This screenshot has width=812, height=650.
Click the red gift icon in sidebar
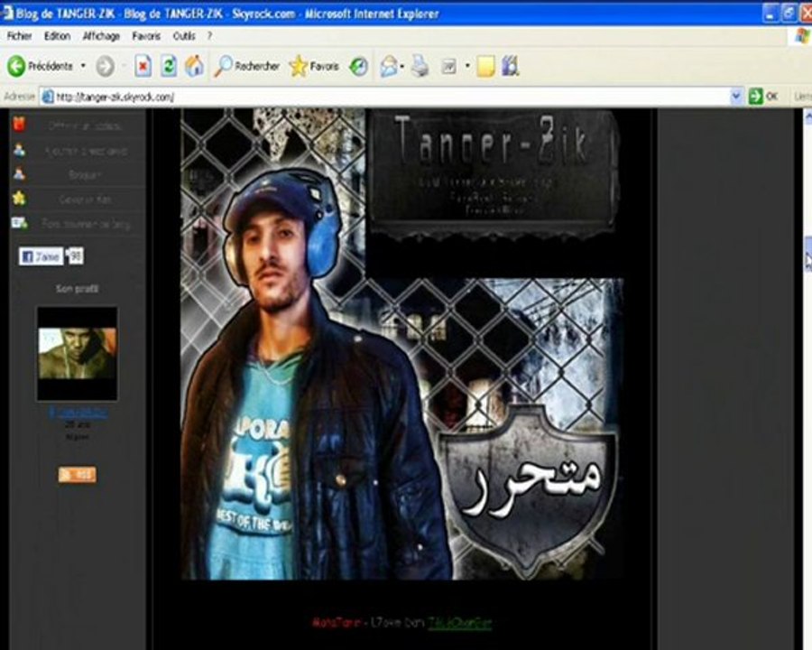pos(19,125)
